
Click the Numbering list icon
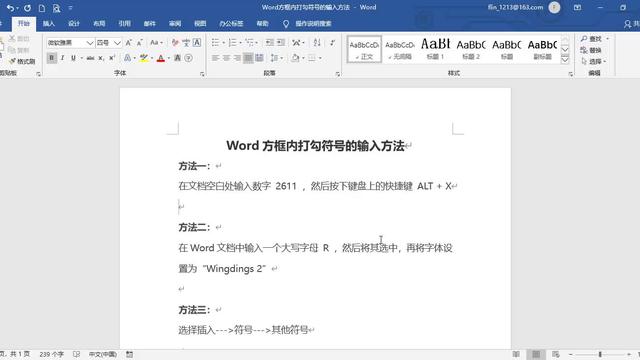(x=232, y=42)
